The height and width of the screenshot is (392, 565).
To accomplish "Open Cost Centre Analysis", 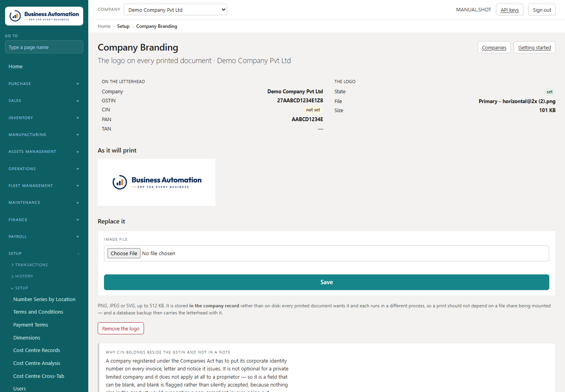I will [x=37, y=363].
